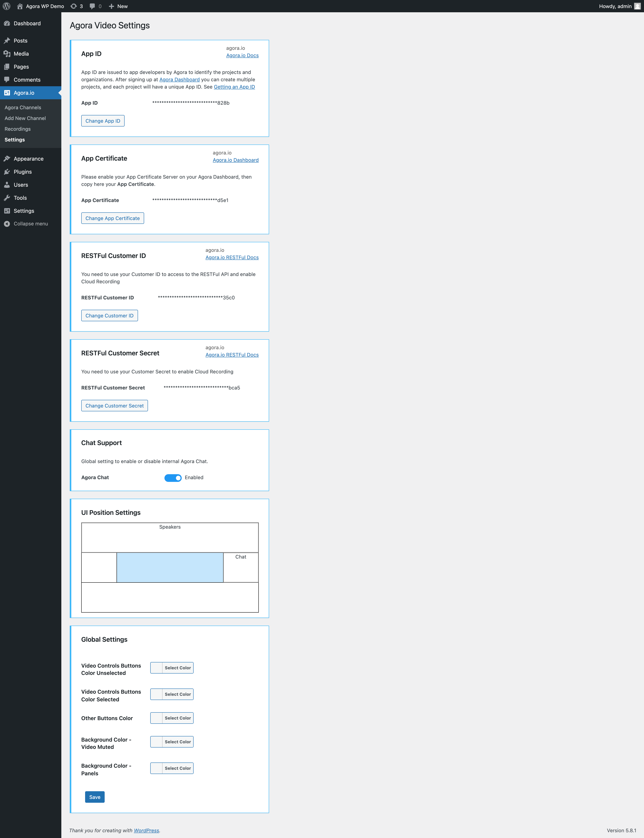Image resolution: width=644 pixels, height=838 pixels.
Task: Click the Posts pin icon
Action: (x=7, y=41)
